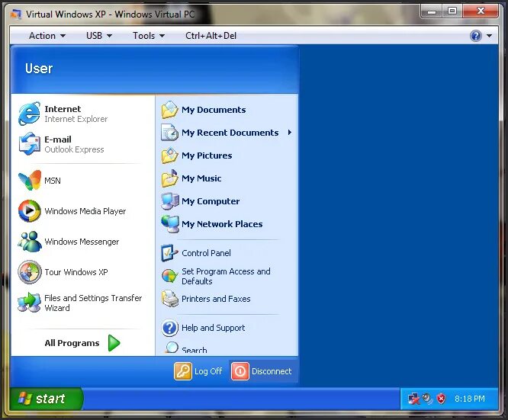Start Windows Messenger from its icon
The image size is (508, 420).
[30, 242]
